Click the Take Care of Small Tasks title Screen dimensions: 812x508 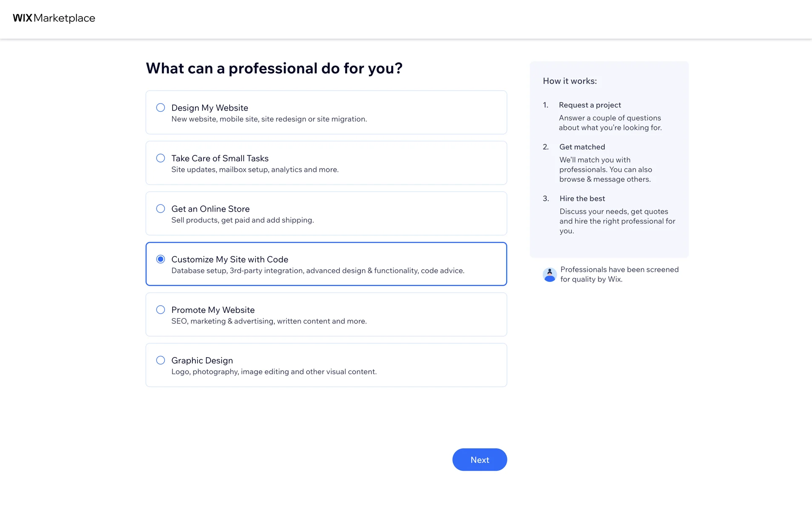219,158
